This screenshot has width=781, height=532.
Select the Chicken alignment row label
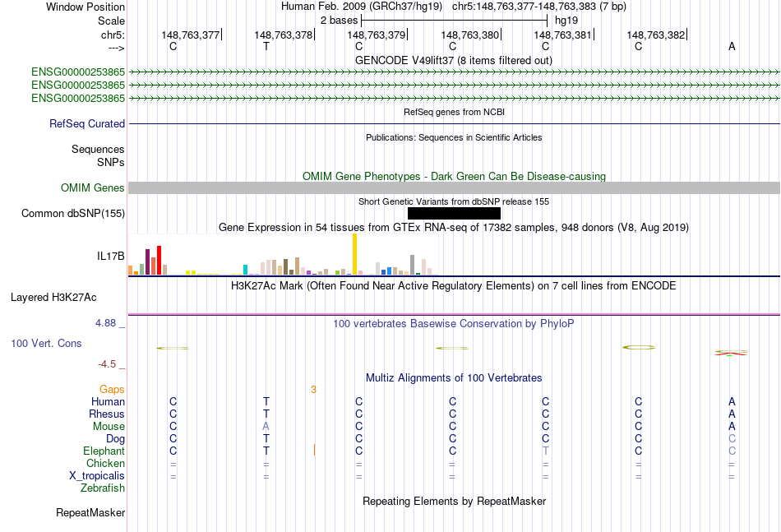coord(105,463)
